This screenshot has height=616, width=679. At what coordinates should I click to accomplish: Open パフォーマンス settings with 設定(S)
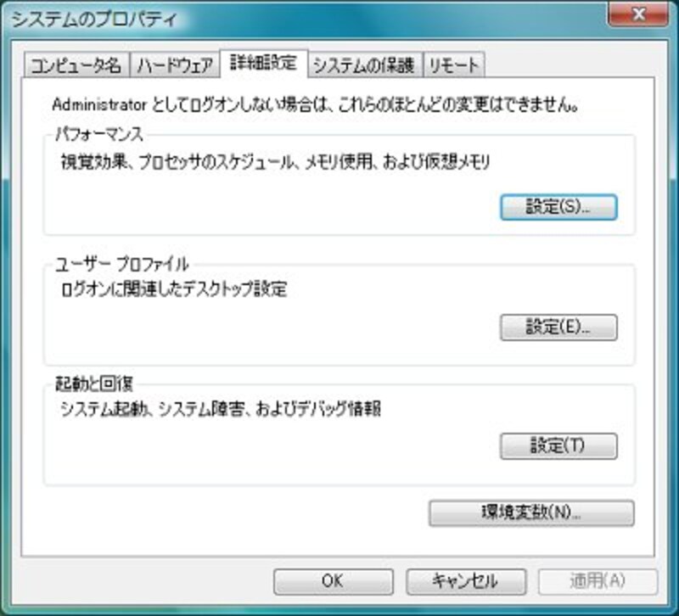558,207
